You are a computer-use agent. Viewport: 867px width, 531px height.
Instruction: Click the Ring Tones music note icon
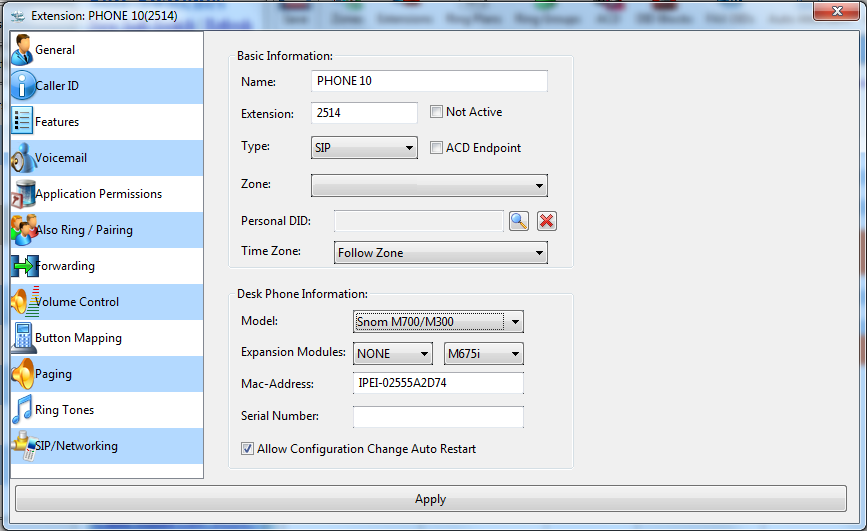pos(22,410)
